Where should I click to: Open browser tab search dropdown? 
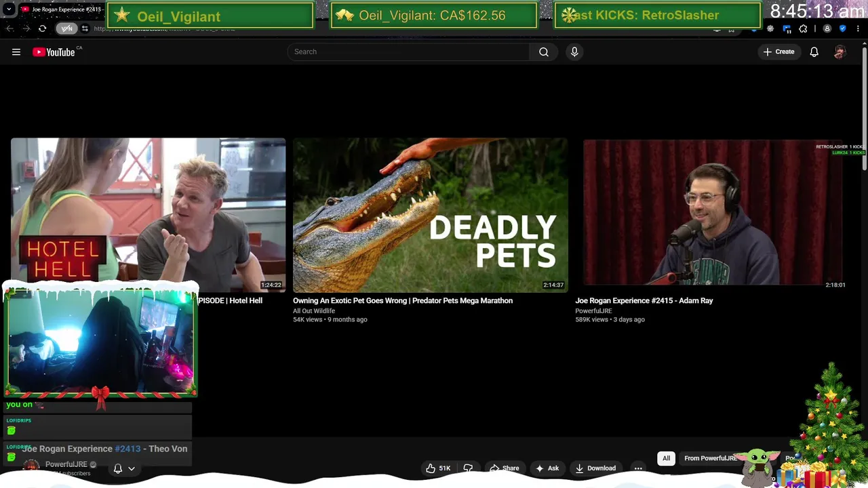tap(9, 9)
